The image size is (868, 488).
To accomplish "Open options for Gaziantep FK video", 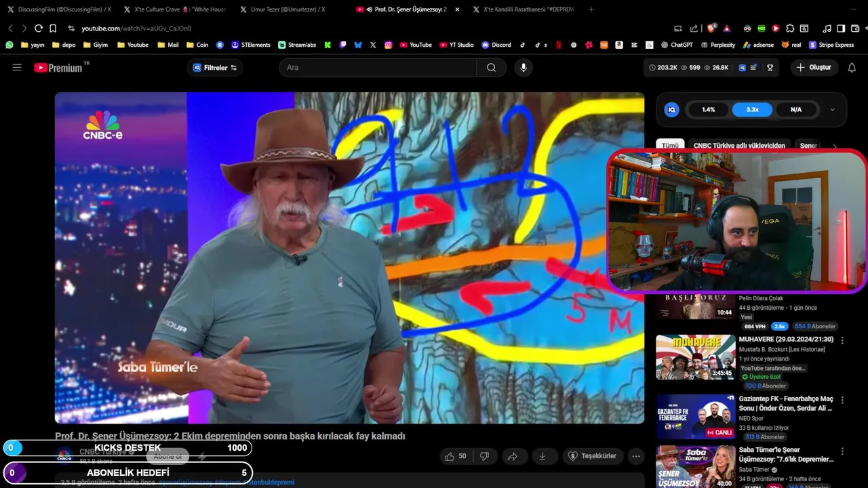I will point(842,400).
